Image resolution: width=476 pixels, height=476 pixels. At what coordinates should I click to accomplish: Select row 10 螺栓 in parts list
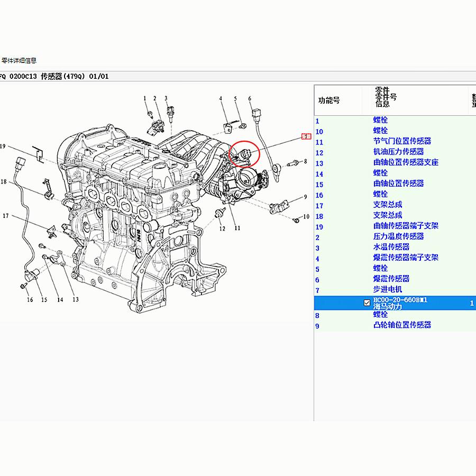[395, 131]
